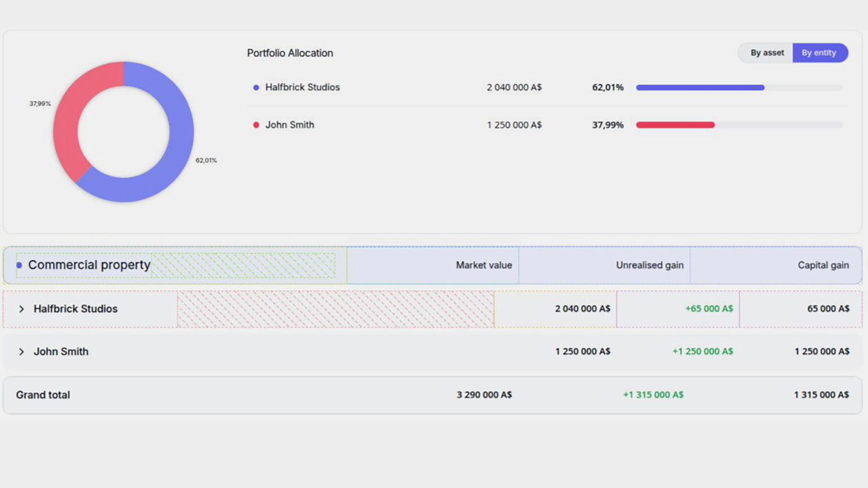Screen dimensions: 868x488
Task: Click Halfbrick Studios +65 000 A$ unrealised gain
Action: coord(708,309)
